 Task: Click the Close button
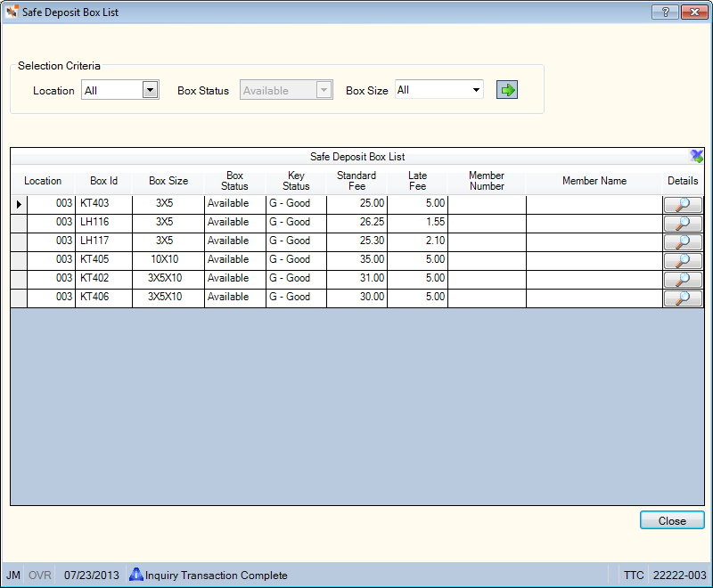pyautogui.click(x=672, y=520)
